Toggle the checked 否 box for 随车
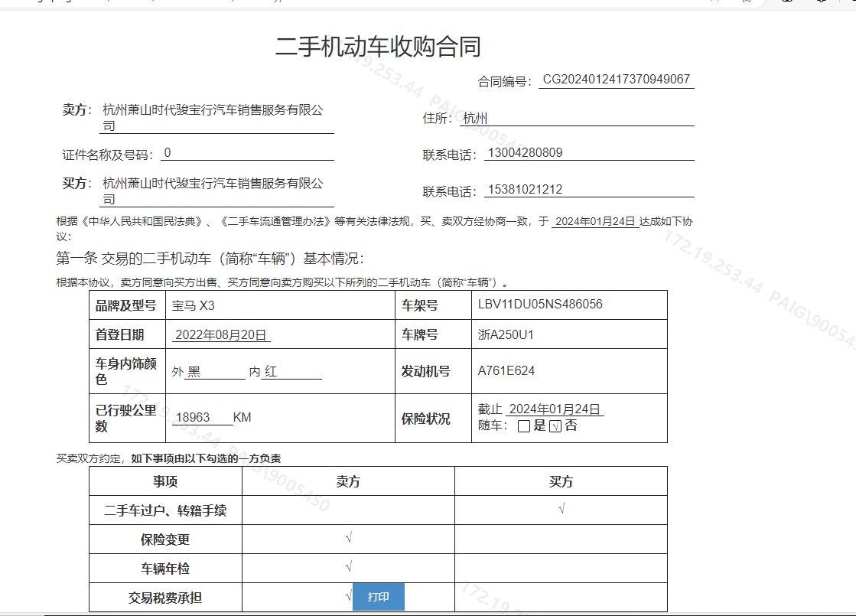 click(555, 426)
